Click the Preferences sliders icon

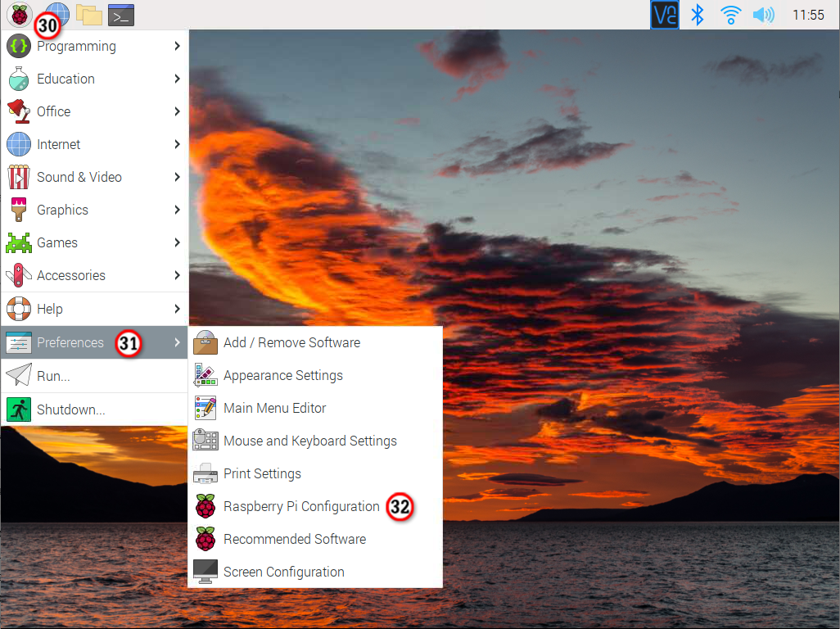(19, 342)
